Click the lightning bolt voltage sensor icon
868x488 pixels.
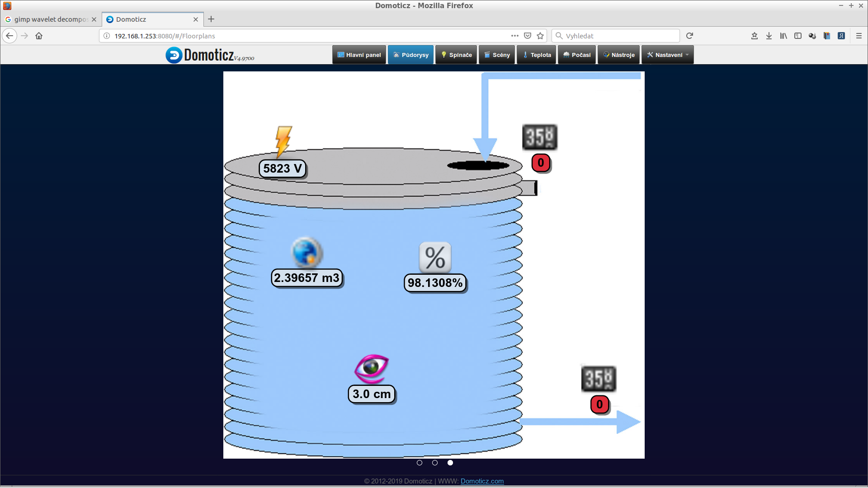coord(283,141)
